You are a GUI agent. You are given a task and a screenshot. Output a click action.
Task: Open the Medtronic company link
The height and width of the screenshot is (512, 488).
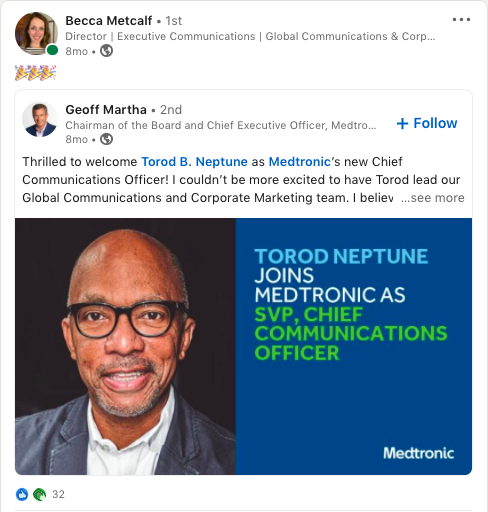click(299, 162)
